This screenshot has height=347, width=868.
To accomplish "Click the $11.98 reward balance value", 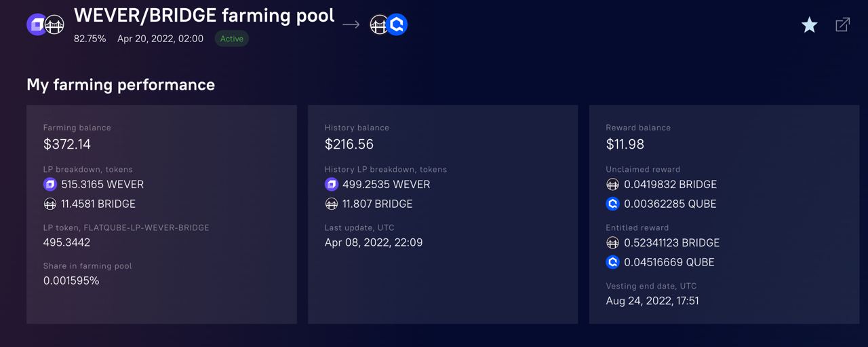I will [625, 144].
